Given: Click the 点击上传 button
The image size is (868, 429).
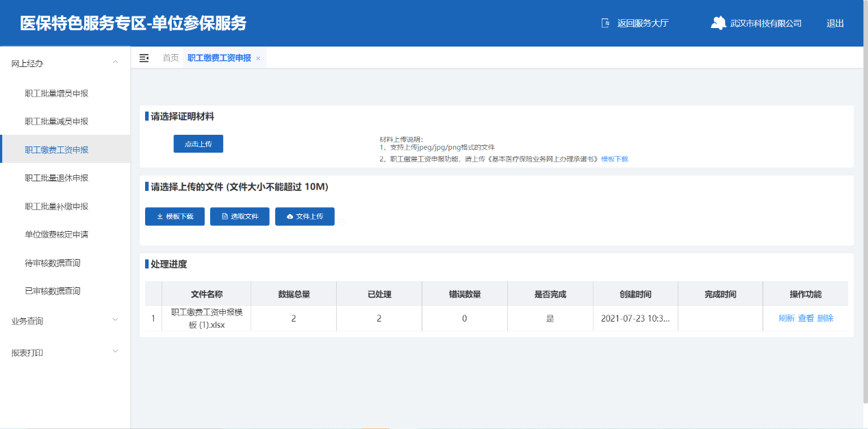Looking at the screenshot, I should pos(199,144).
